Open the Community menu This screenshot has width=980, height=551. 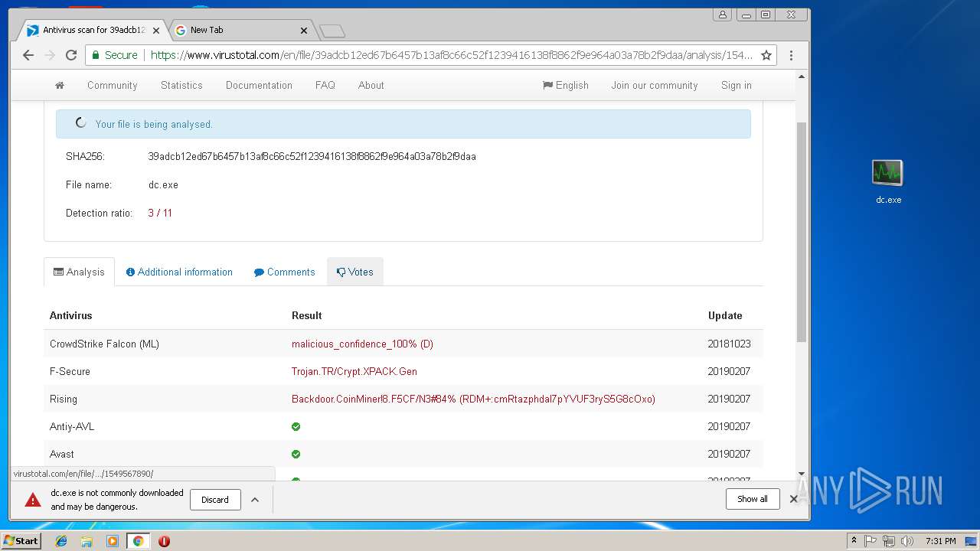(x=113, y=85)
